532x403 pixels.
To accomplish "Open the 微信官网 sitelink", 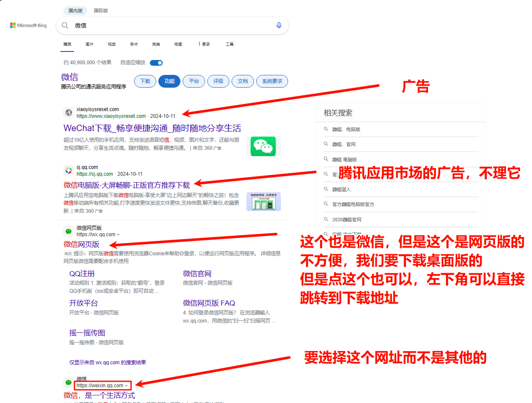I will click(197, 274).
